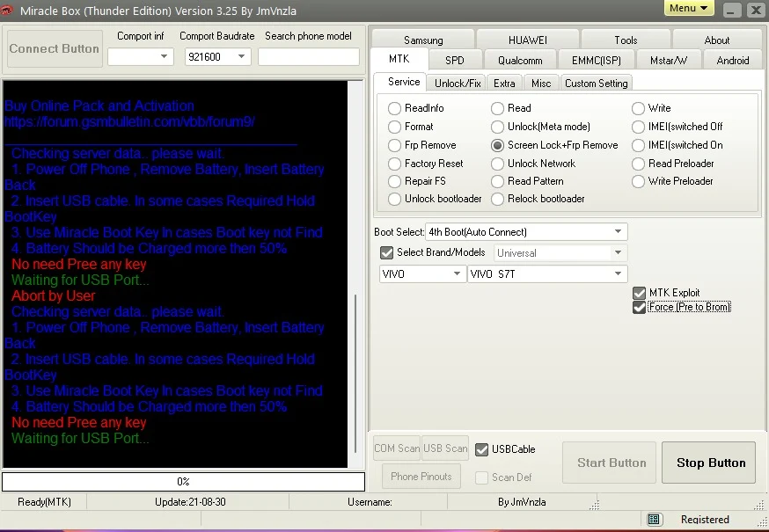Expand the Boot Select dropdown

pyautogui.click(x=526, y=231)
